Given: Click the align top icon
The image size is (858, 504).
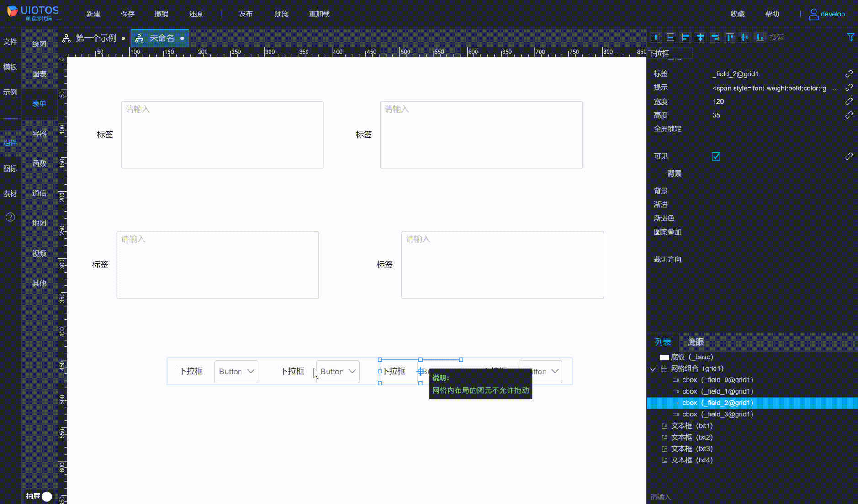Looking at the screenshot, I should (730, 37).
